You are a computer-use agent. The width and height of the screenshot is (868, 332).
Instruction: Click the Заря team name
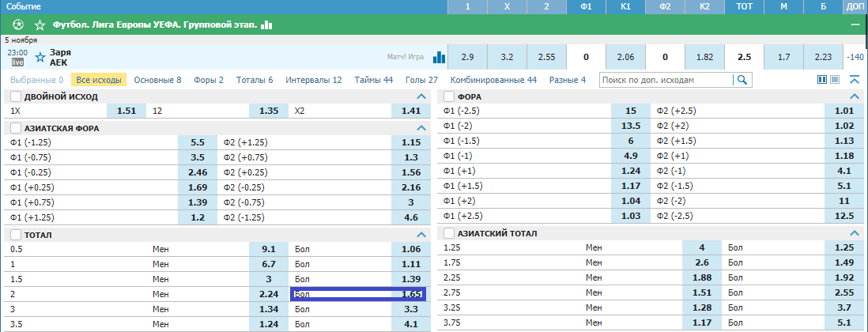60,52
